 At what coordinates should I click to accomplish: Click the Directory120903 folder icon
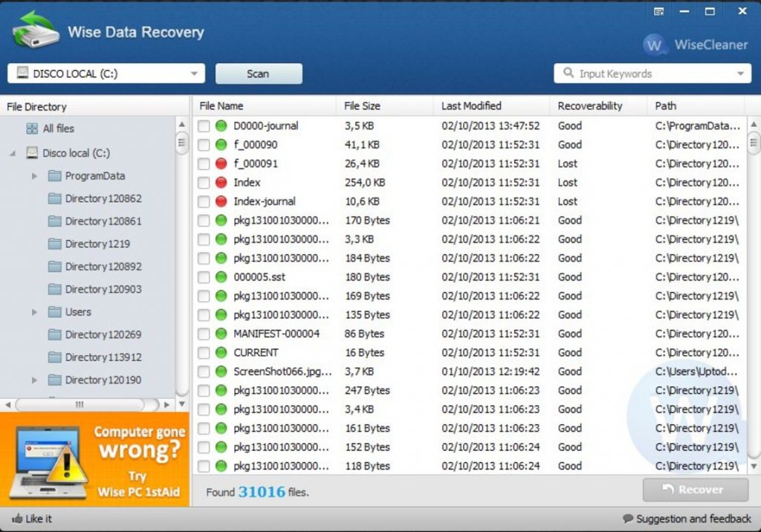(x=55, y=289)
